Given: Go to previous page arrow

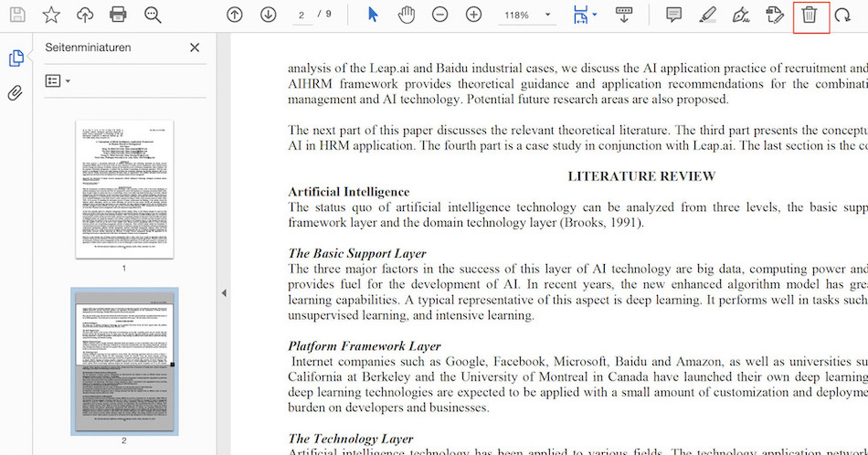Looking at the screenshot, I should tap(235, 15).
